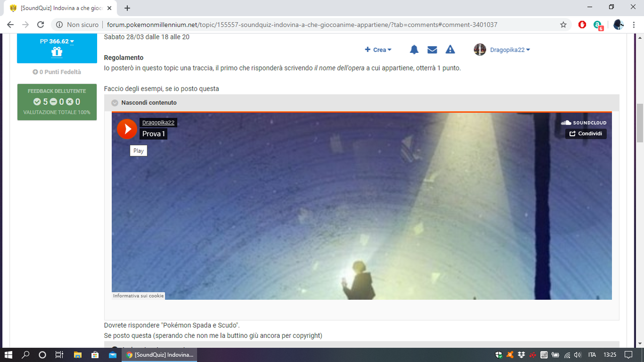Play the Prova 1 SoundCloud track
Viewport: 644px width, 362px height.
pos(127,129)
